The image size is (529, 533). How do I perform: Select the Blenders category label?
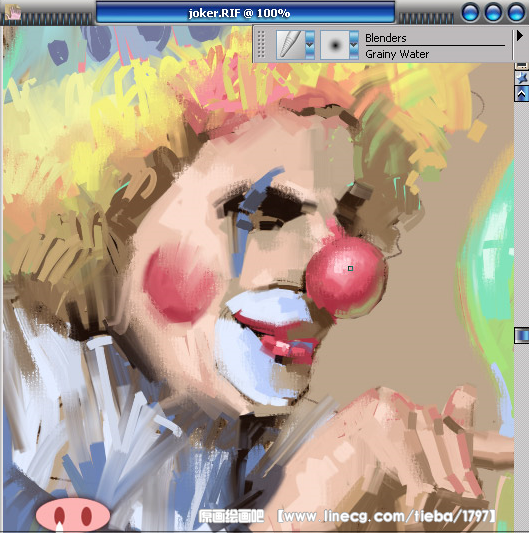[386, 38]
